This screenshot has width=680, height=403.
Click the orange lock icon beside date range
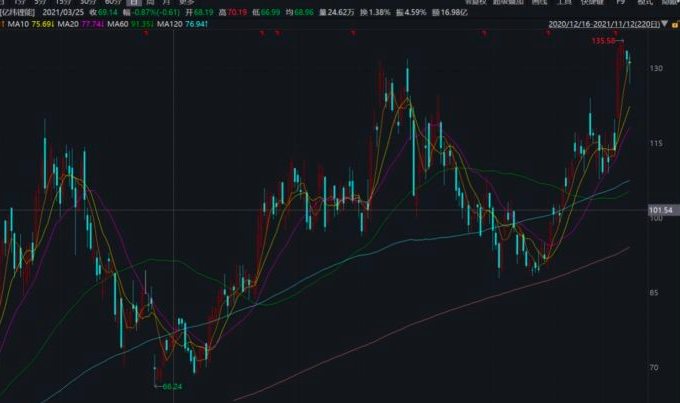[x=675, y=25]
